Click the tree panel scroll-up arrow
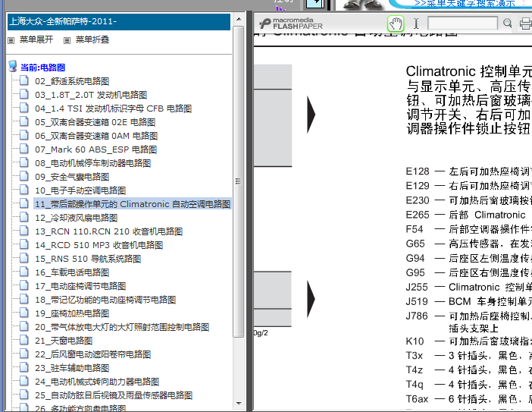 239,19
